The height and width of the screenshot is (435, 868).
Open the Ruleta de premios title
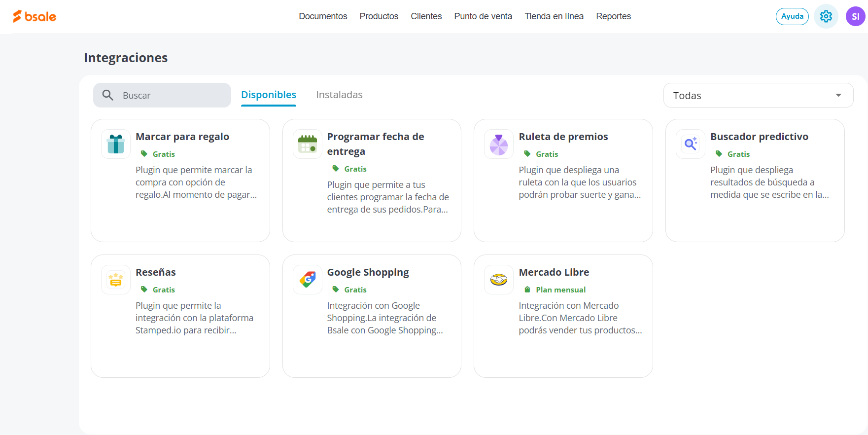tap(563, 137)
